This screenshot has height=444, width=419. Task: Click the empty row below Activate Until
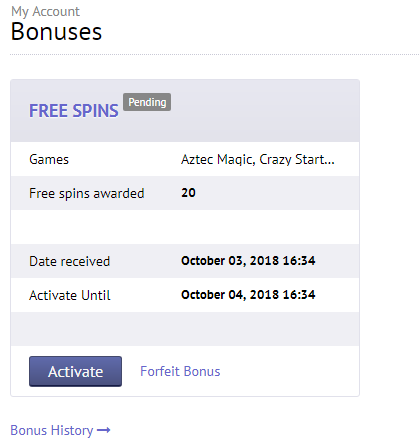pyautogui.click(x=185, y=329)
